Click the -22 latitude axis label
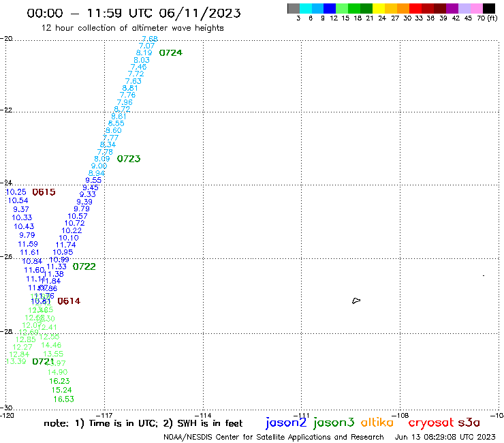 click(x=6, y=110)
